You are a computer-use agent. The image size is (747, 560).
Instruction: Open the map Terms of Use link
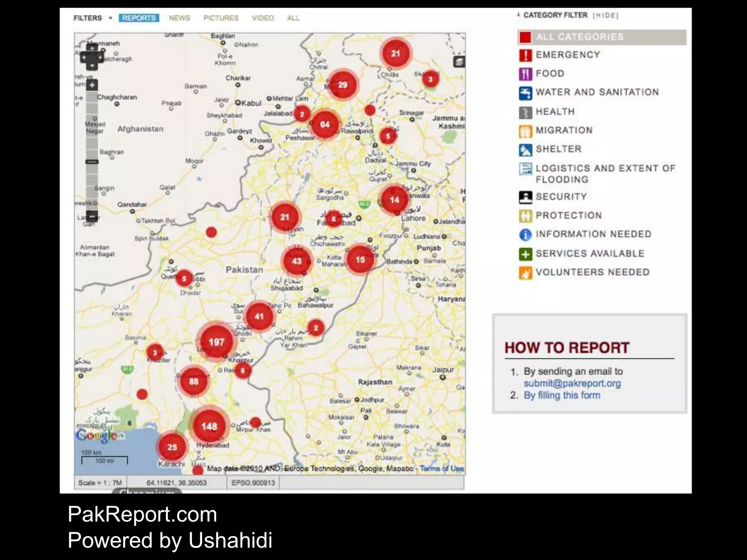coord(442,468)
